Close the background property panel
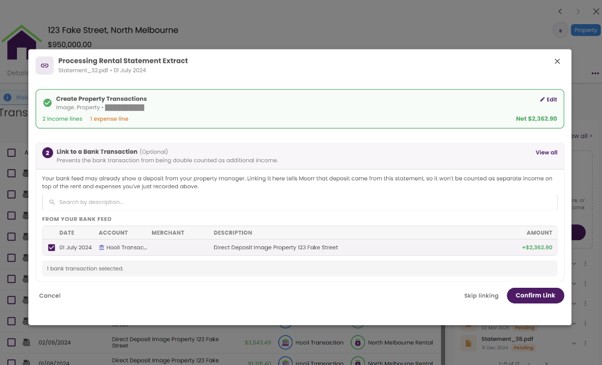This screenshot has width=602, height=365. coord(596,12)
